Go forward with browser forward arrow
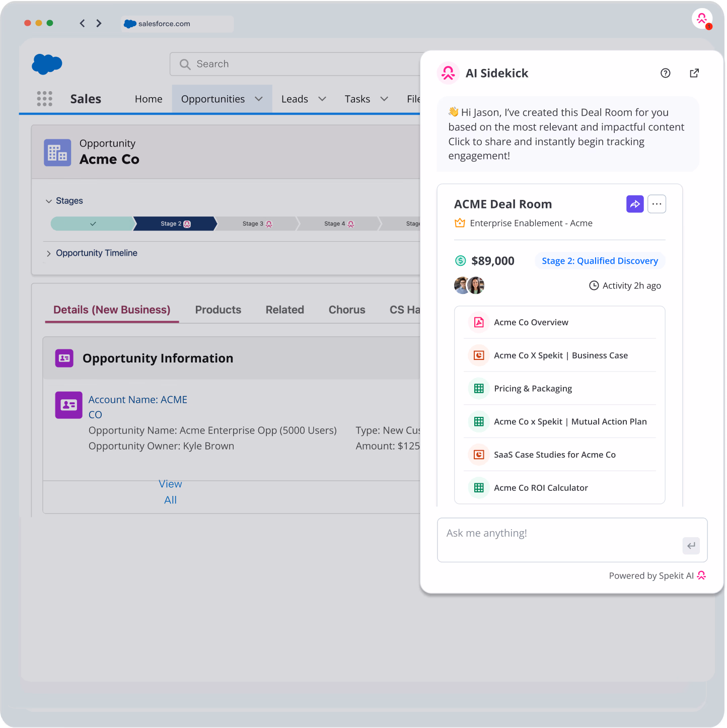This screenshot has width=727, height=728. coord(99,23)
